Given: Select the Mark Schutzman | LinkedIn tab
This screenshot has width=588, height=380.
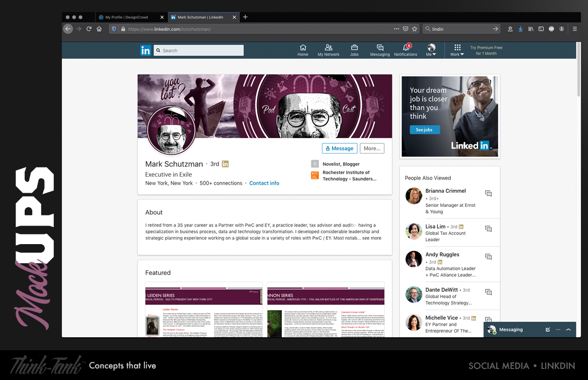Looking at the screenshot, I should (200, 17).
